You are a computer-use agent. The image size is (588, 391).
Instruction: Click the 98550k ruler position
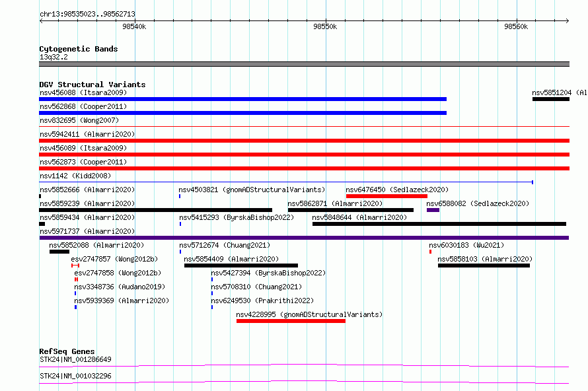click(x=325, y=26)
